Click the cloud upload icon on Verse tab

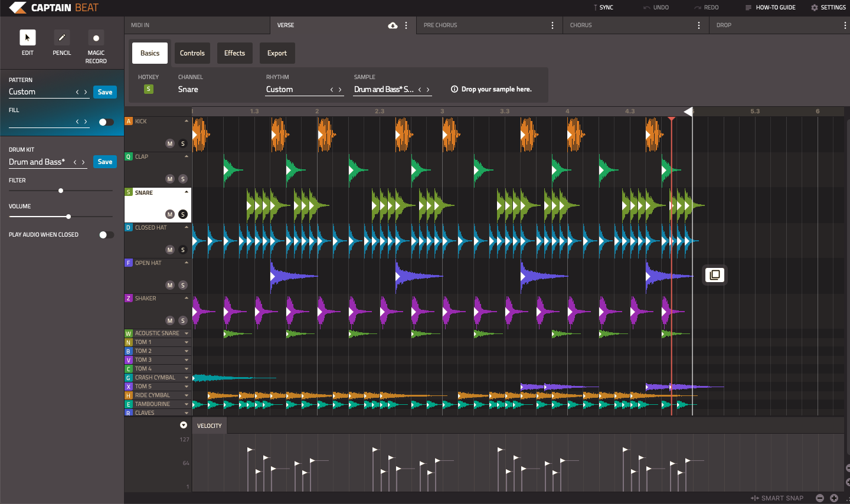393,25
